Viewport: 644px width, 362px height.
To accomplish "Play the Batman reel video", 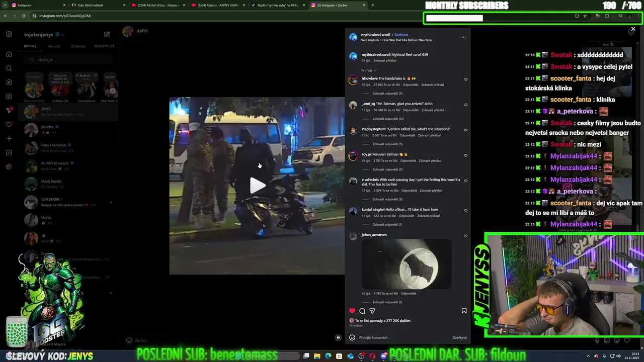I will [258, 186].
